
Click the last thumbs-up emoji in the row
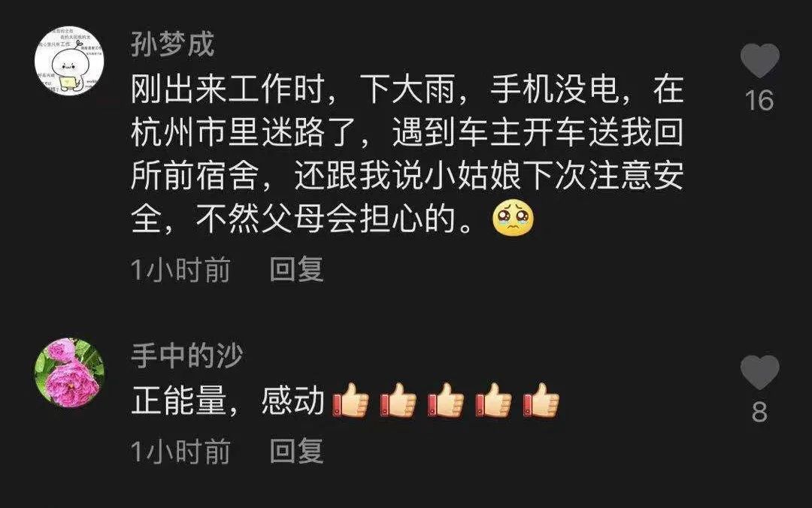tap(541, 400)
